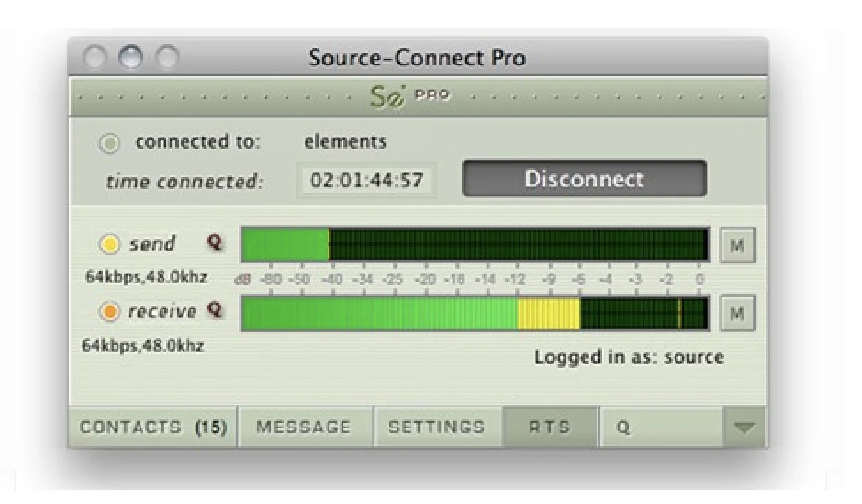The image size is (862, 504).
Task: Click 'Logged in as: source' text
Action: click(x=629, y=357)
